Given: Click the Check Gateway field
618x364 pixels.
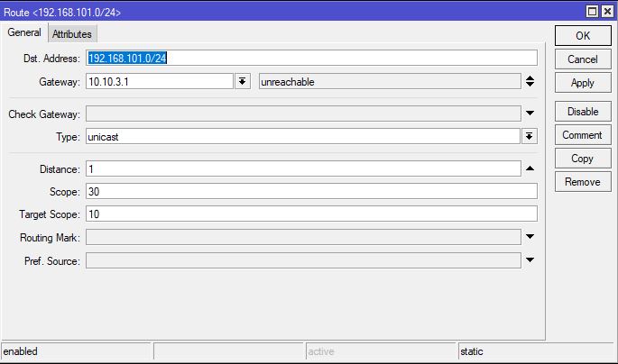Looking at the screenshot, I should click(x=303, y=114).
